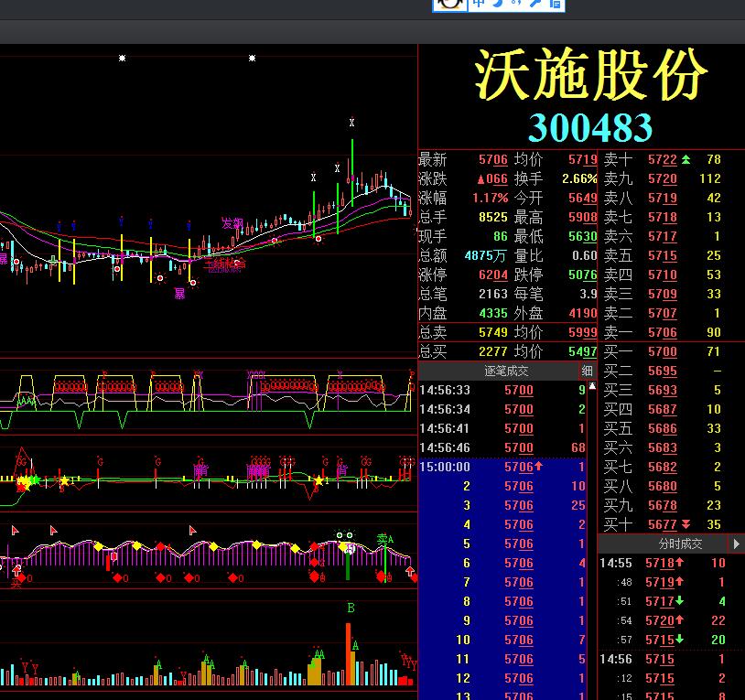
Task: Click the 卖四 price 5710
Action: point(663,275)
